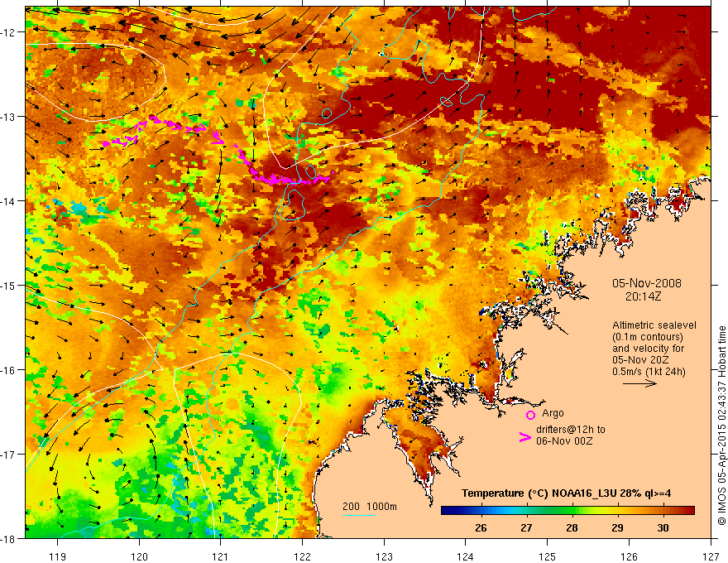Click the cyan 200/1000m contour legend line
Image resolution: width=728 pixels, height=563 pixels.
pos(358,515)
